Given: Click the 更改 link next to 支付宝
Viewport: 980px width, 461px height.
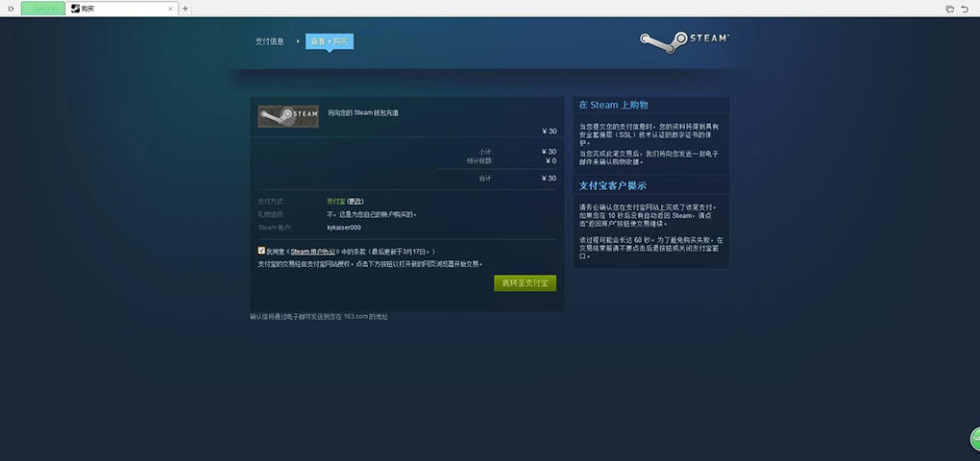Looking at the screenshot, I should point(355,201).
